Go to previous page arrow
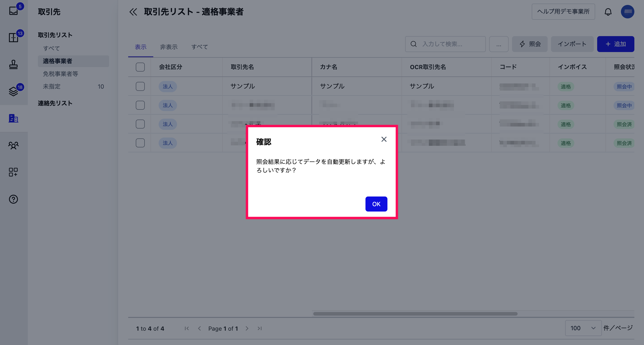This screenshot has height=345, width=644. (x=199, y=328)
